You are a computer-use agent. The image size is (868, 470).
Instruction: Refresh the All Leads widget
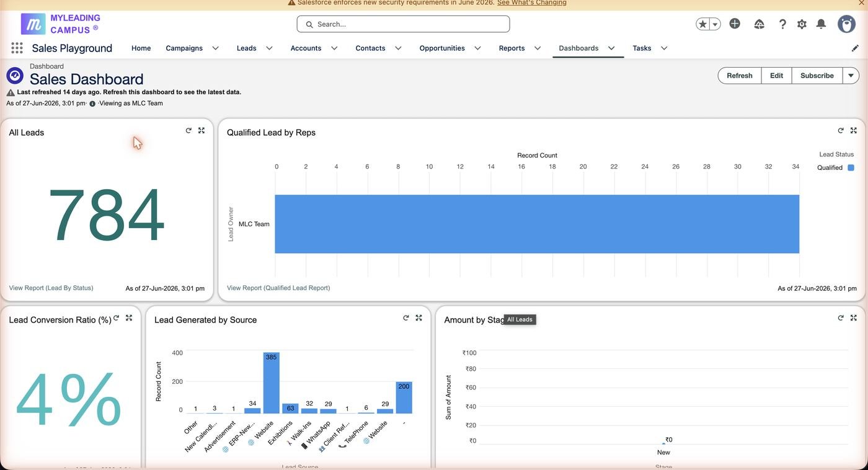188,130
